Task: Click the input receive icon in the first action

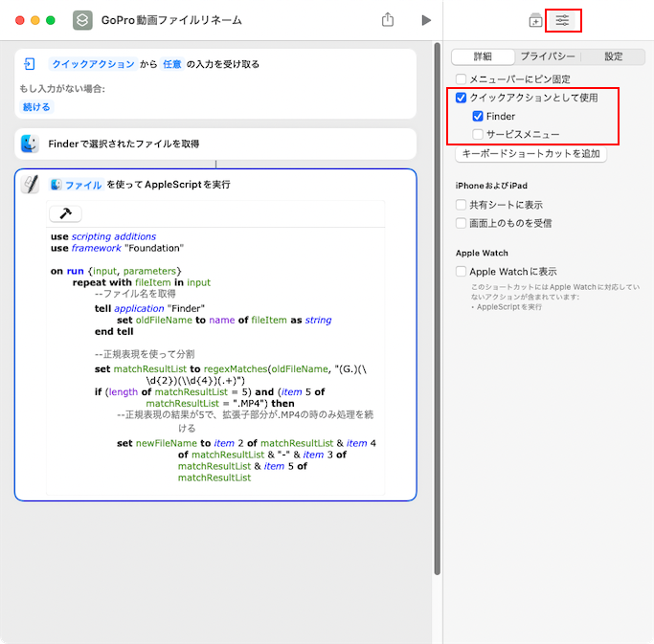Action: click(30, 64)
